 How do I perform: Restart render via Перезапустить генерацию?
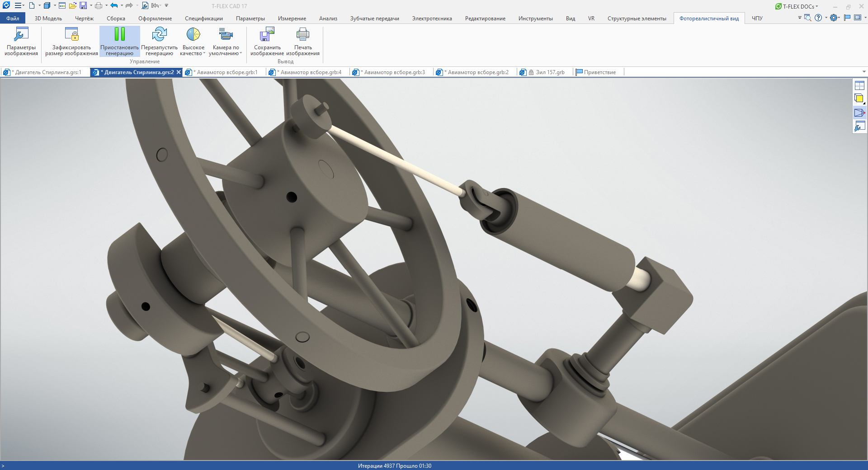(159, 42)
